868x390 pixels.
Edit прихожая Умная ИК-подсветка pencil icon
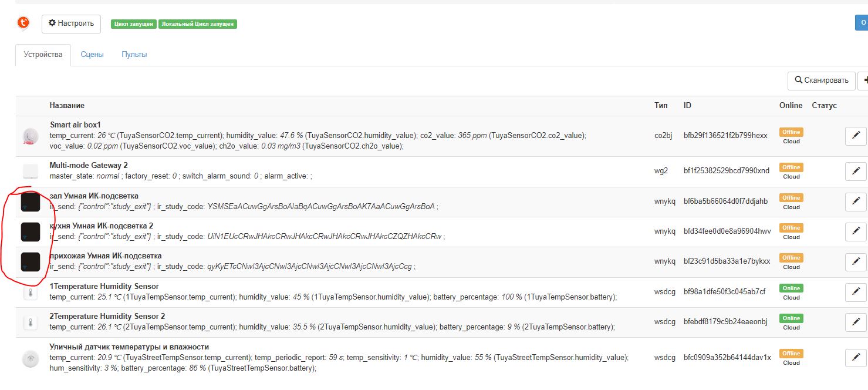pyautogui.click(x=856, y=262)
